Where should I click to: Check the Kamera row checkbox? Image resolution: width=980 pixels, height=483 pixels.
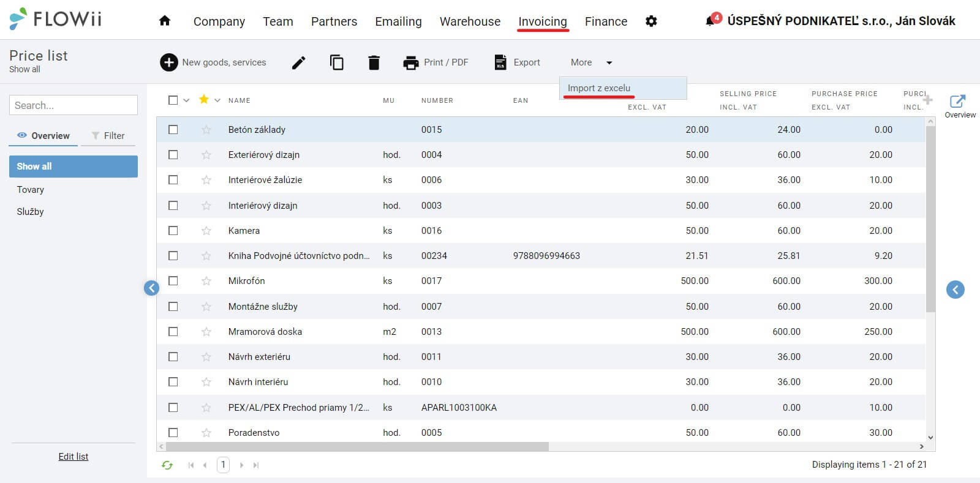173,231
